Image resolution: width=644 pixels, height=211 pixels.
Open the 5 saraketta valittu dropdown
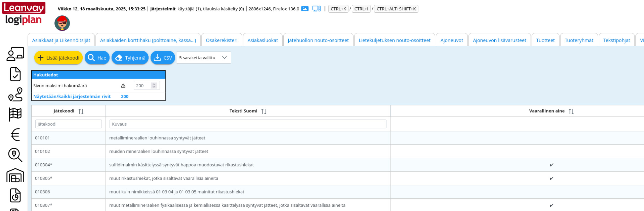coord(203,58)
